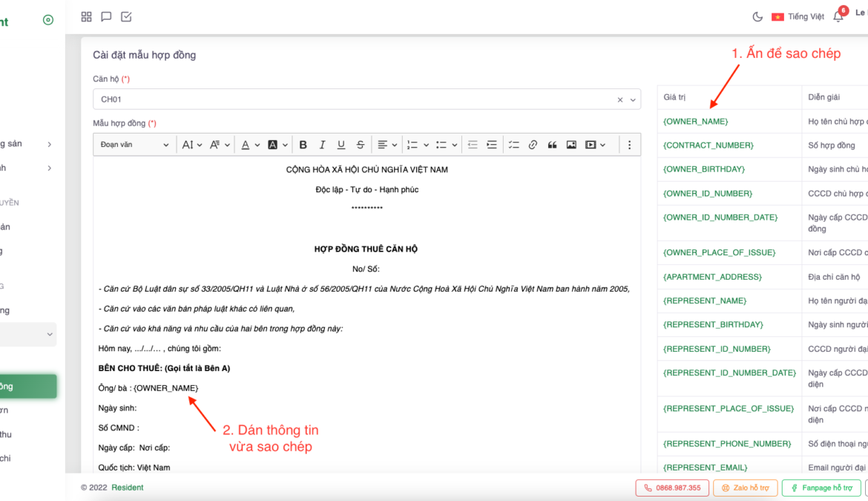Apply italic formatting in the editor

322,145
